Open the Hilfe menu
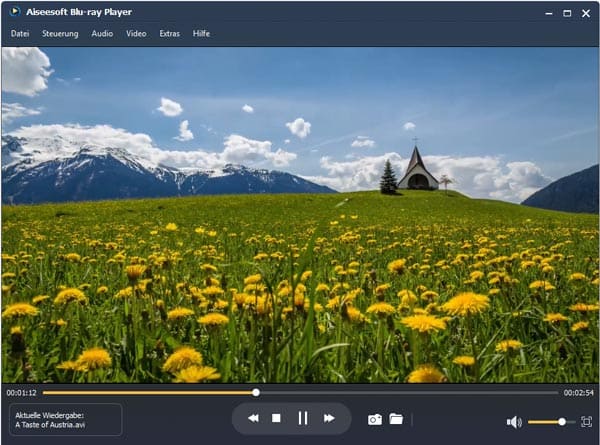 201,33
